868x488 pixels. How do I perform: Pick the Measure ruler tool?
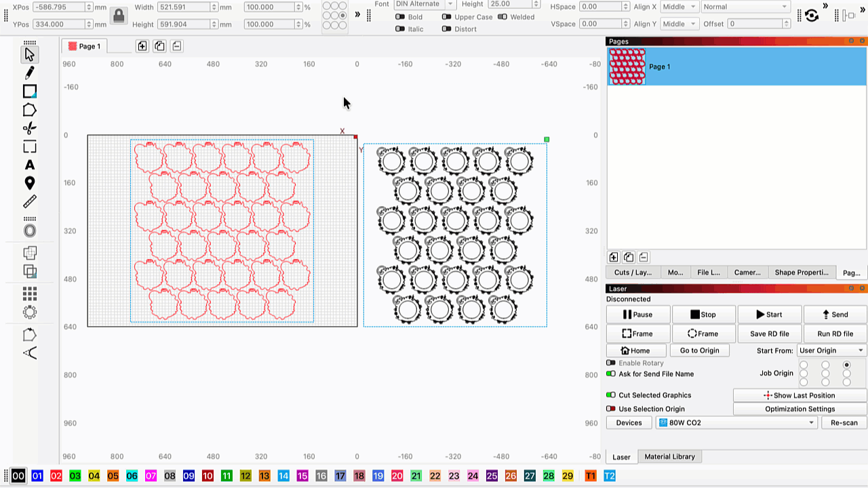29,202
